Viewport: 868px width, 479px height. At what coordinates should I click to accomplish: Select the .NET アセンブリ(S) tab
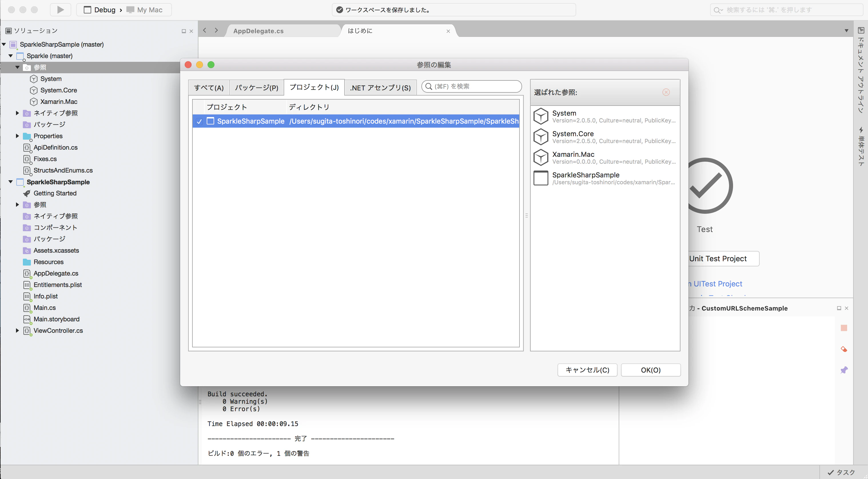(381, 88)
